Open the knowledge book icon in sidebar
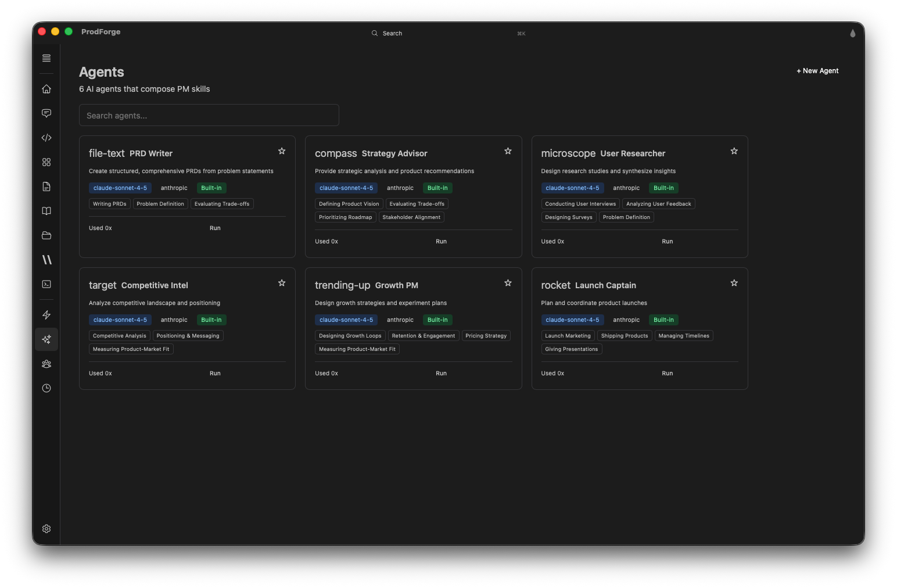897x588 pixels. coord(46,211)
